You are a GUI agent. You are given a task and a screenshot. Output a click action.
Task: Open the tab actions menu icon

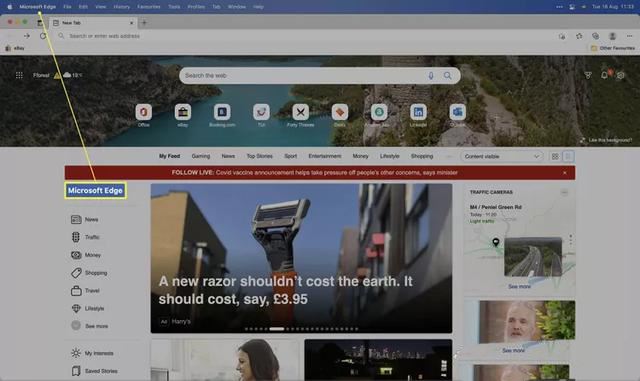[x=40, y=23]
